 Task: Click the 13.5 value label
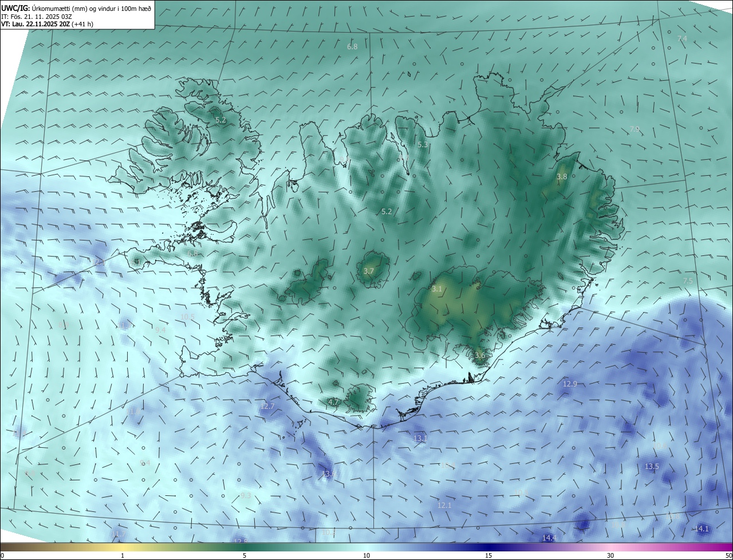click(x=652, y=466)
